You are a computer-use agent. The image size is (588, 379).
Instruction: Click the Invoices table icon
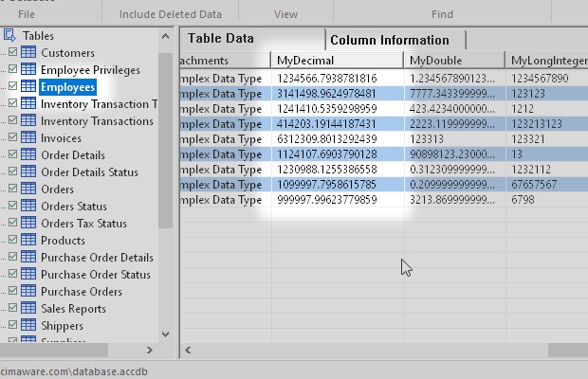28,138
